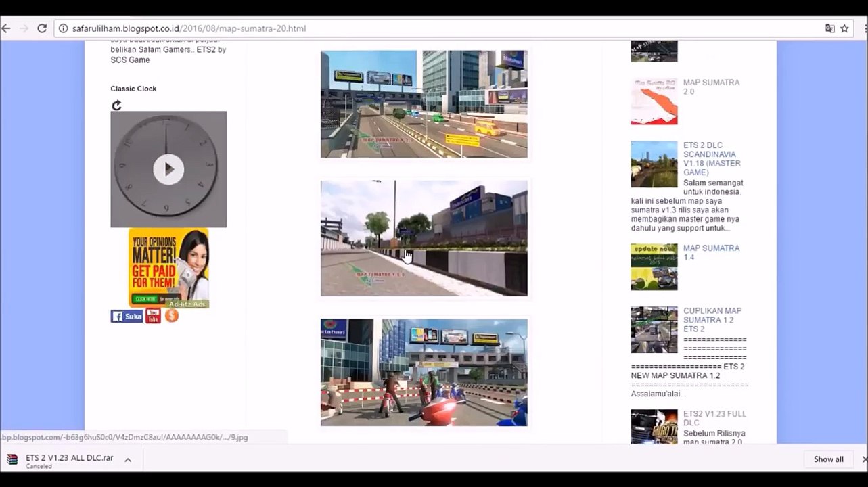The height and width of the screenshot is (487, 868).
Task: Bookmark this page with the star icon
Action: (844, 28)
